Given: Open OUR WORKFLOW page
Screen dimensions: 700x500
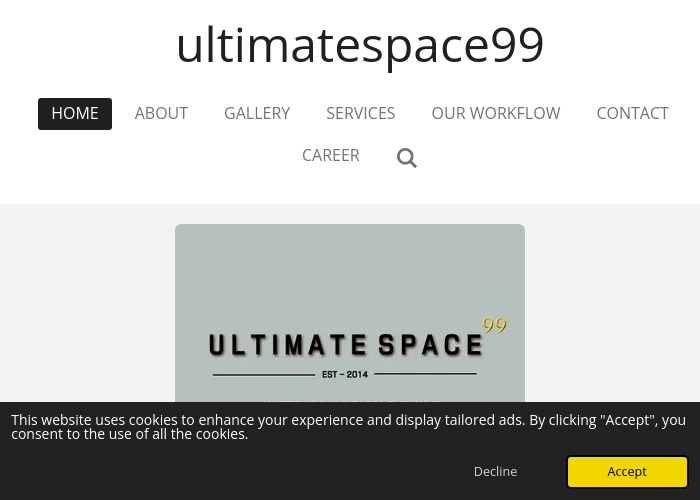Looking at the screenshot, I should (x=496, y=114).
